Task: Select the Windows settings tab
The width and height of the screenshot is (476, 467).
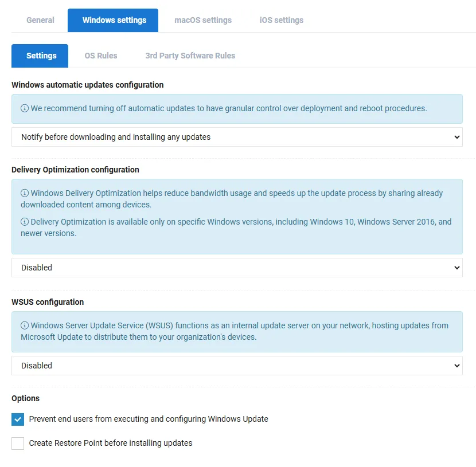Action: coord(114,20)
